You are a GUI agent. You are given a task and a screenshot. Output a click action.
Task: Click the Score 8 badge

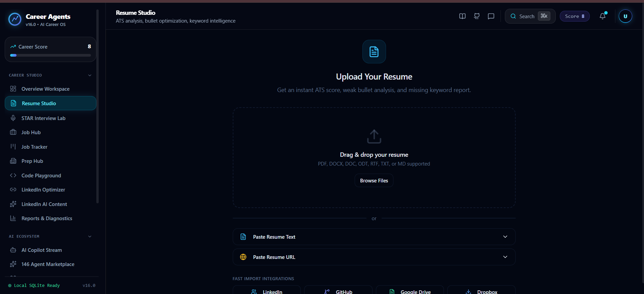[x=575, y=16]
